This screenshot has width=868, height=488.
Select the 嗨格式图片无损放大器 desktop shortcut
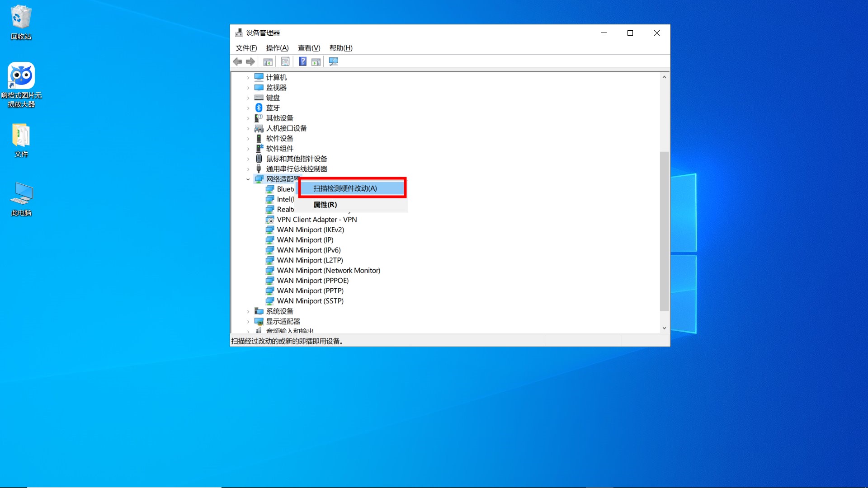coord(21,84)
